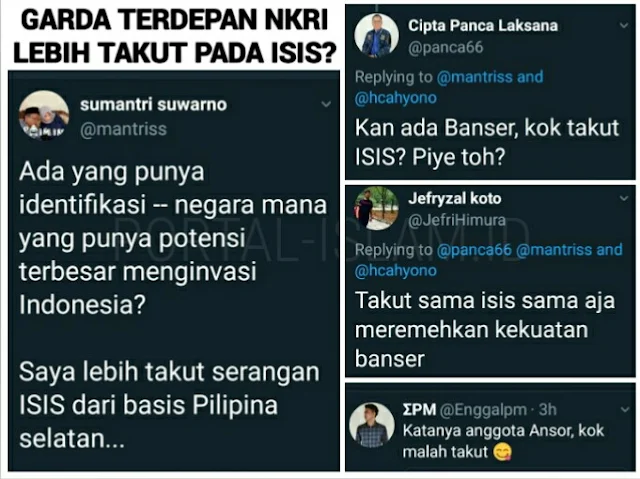Click the @JefriHimura handle
The height and width of the screenshot is (479, 640).
457,220
